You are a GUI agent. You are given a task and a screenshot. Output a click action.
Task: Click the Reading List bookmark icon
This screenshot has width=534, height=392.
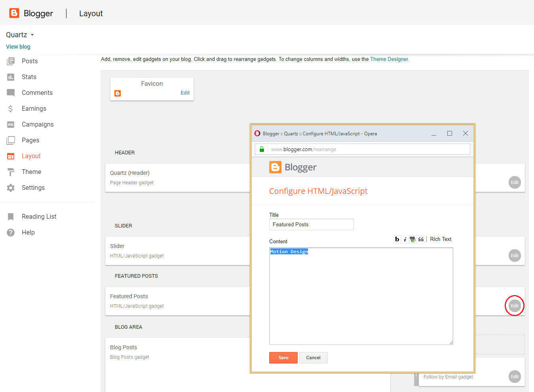click(x=11, y=217)
